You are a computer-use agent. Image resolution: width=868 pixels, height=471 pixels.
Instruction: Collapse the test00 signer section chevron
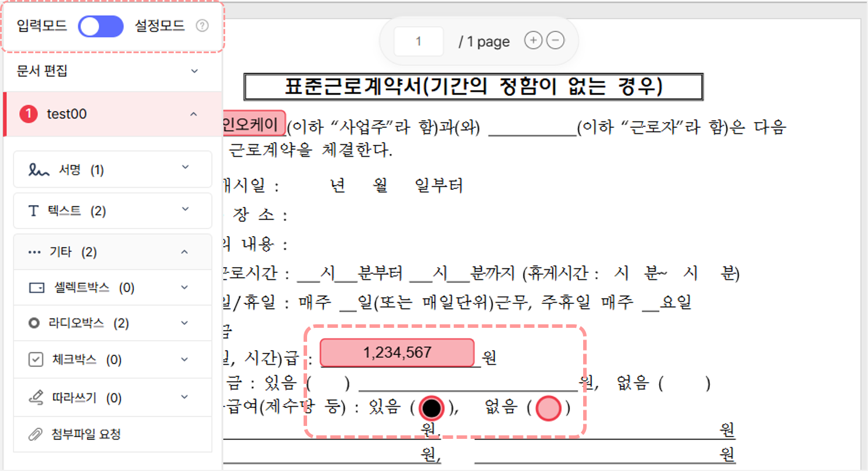pyautogui.click(x=194, y=114)
